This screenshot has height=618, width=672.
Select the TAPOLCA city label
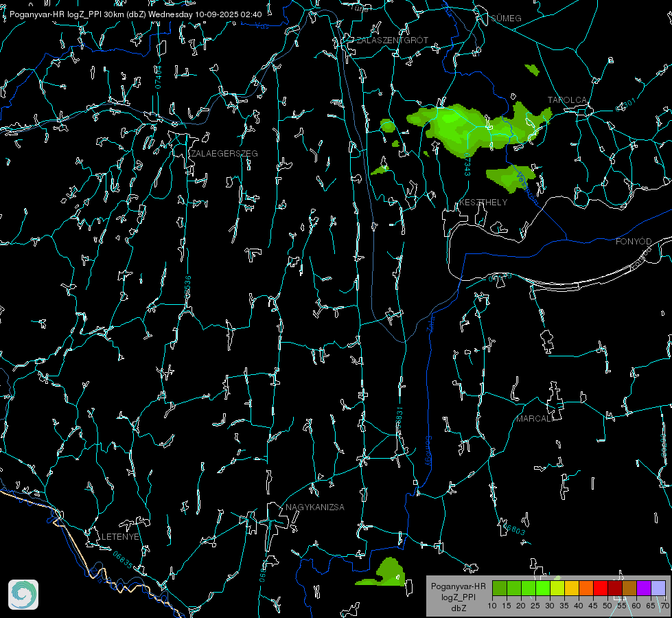pos(567,100)
